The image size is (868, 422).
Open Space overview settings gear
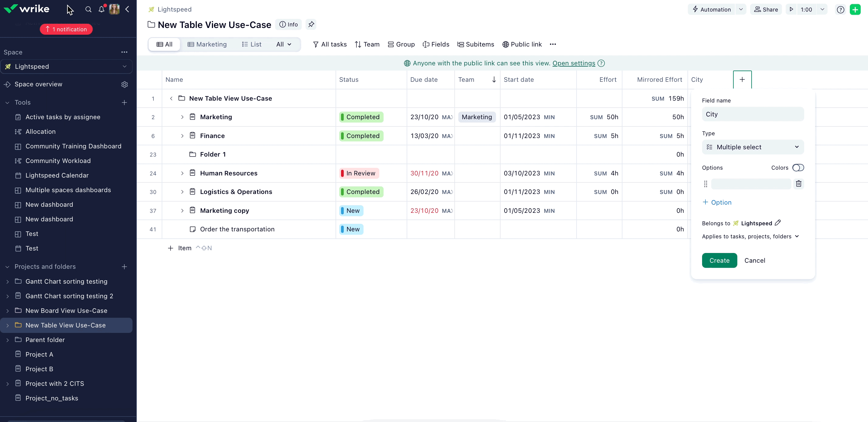[124, 84]
